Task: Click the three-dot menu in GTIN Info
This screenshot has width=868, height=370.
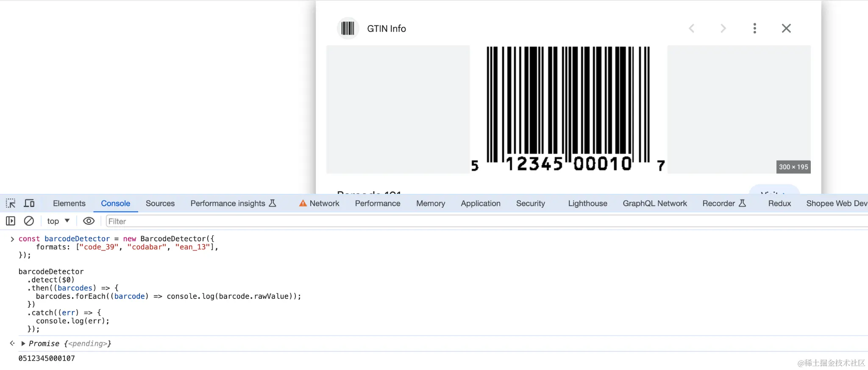Action: click(x=754, y=28)
